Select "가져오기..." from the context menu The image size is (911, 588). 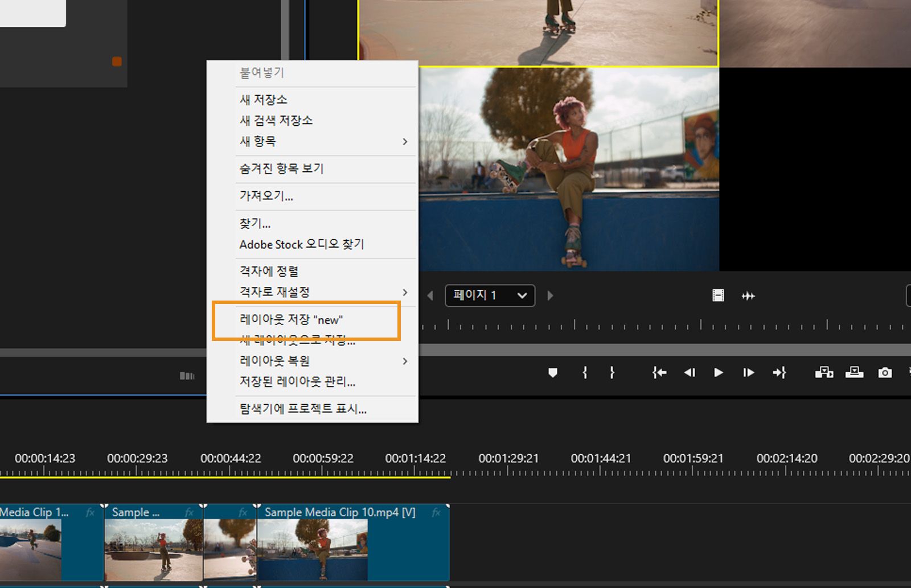click(x=268, y=196)
